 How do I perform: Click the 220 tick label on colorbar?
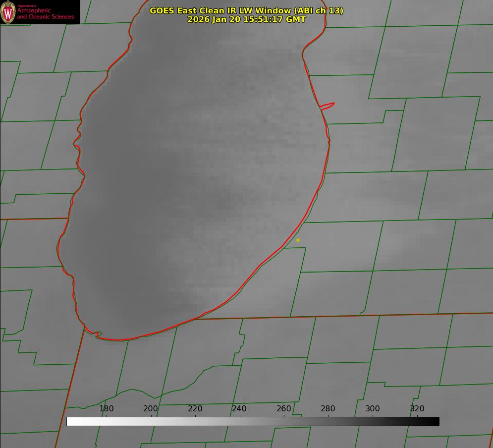195,409
